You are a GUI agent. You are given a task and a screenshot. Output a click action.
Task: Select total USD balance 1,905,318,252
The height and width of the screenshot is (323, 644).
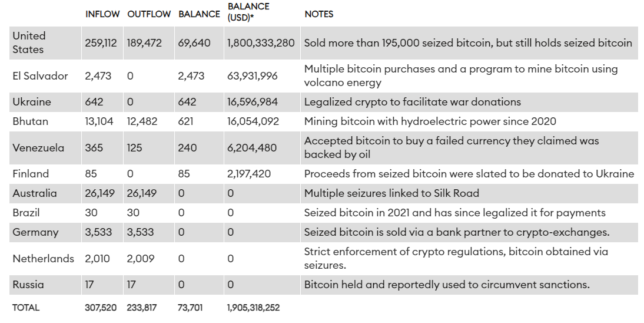[x=253, y=307]
